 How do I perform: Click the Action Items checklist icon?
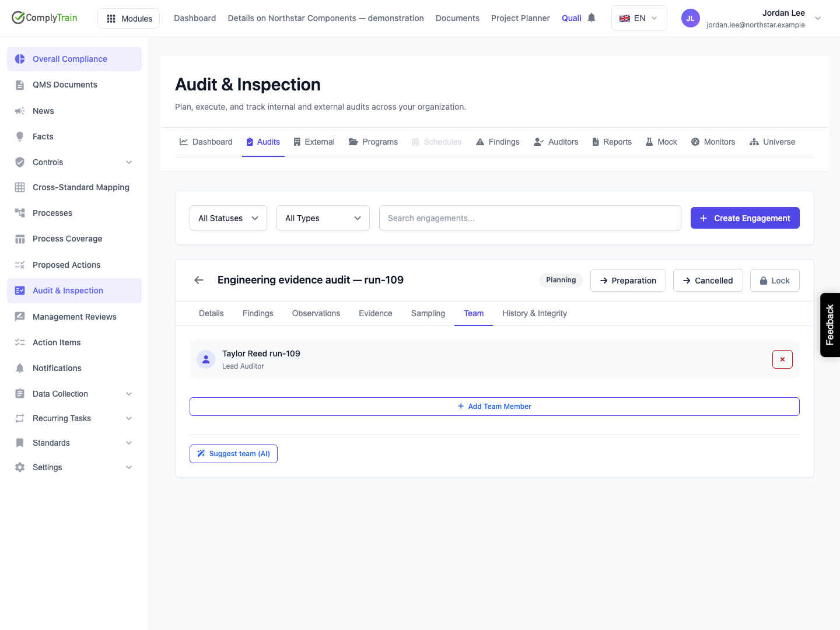point(20,342)
